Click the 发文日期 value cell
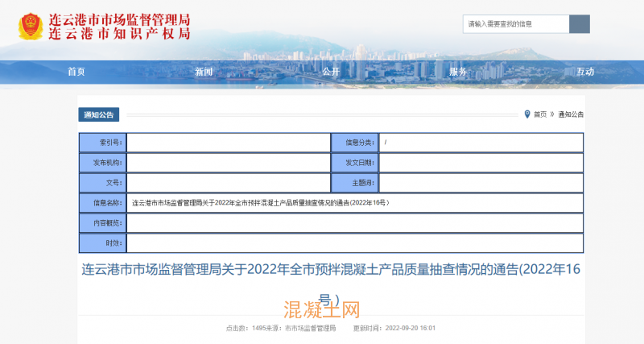The image size is (644, 344). click(x=481, y=163)
